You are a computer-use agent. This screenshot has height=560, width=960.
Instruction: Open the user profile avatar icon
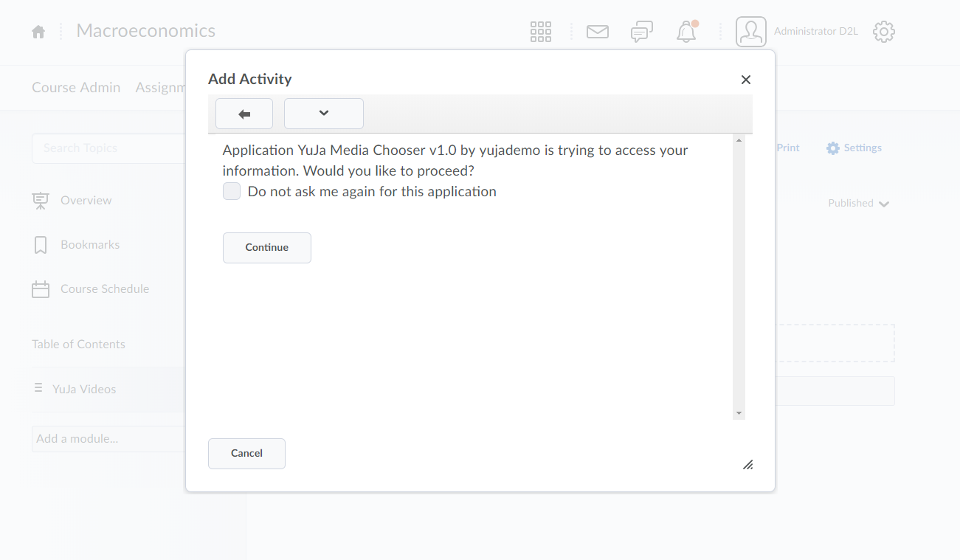[751, 32]
